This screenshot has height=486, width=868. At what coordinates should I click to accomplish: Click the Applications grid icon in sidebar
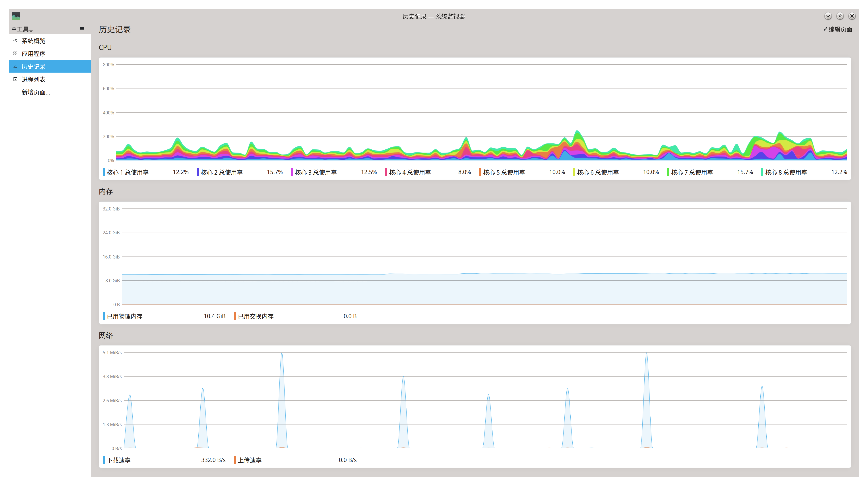tap(15, 54)
